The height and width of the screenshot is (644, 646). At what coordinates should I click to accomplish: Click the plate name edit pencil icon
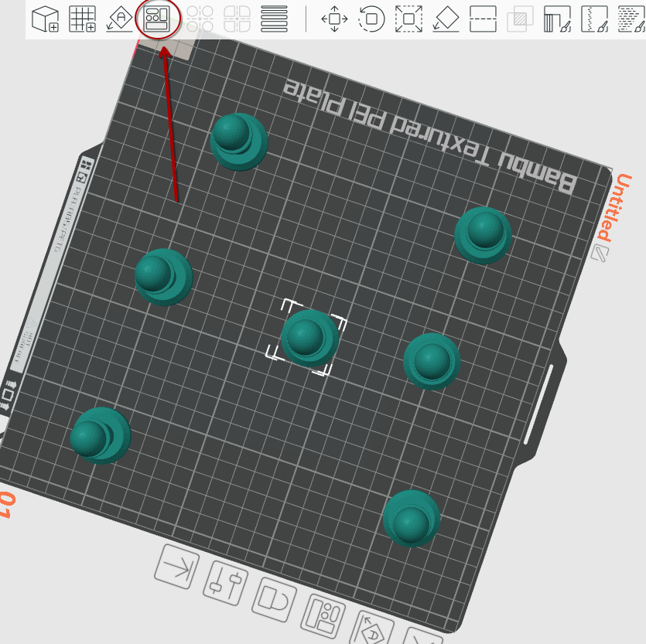pos(600,254)
